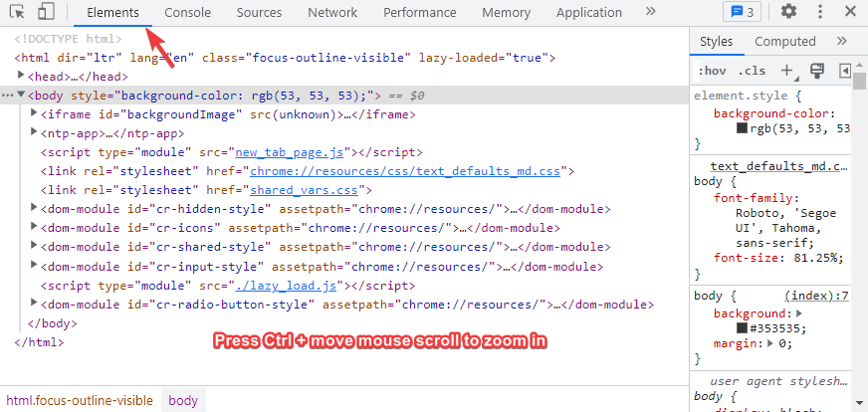
Task: Select the <!DOCTYPE html> line
Action: coord(68,39)
